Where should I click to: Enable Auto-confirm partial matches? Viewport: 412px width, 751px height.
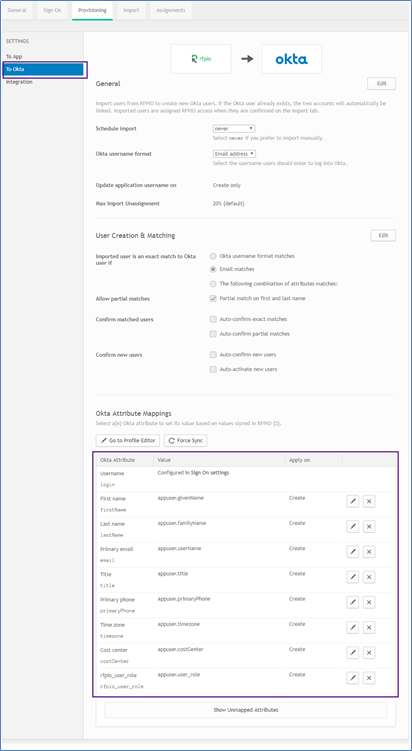point(213,334)
